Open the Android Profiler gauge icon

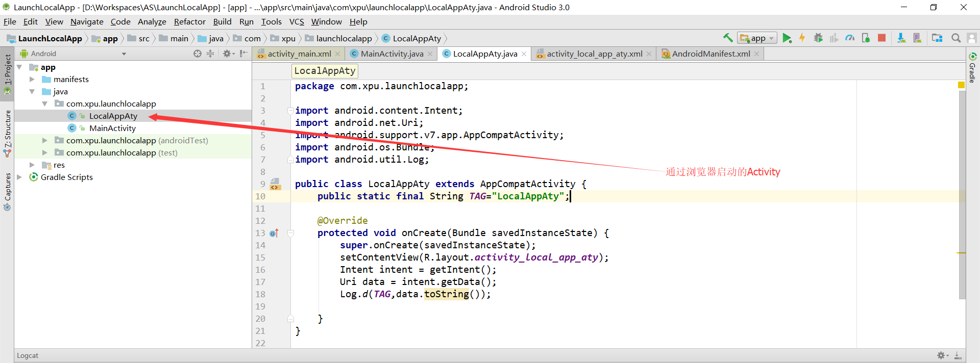click(850, 38)
